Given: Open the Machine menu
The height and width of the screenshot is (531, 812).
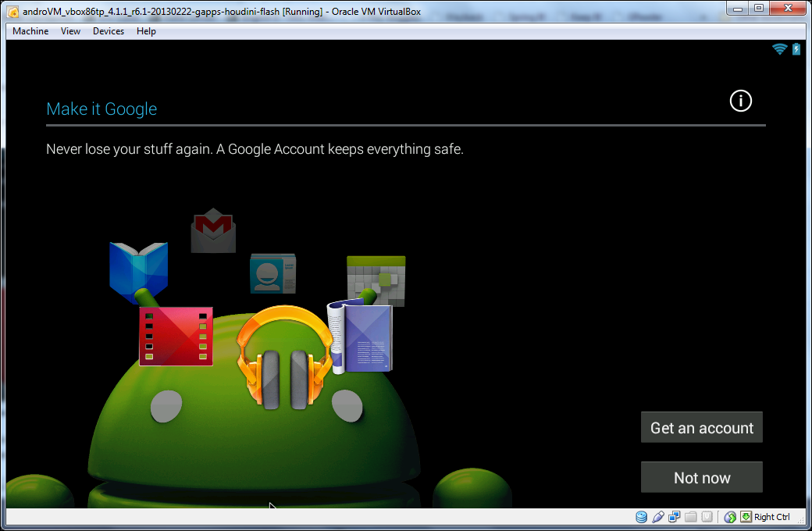Looking at the screenshot, I should click(30, 31).
